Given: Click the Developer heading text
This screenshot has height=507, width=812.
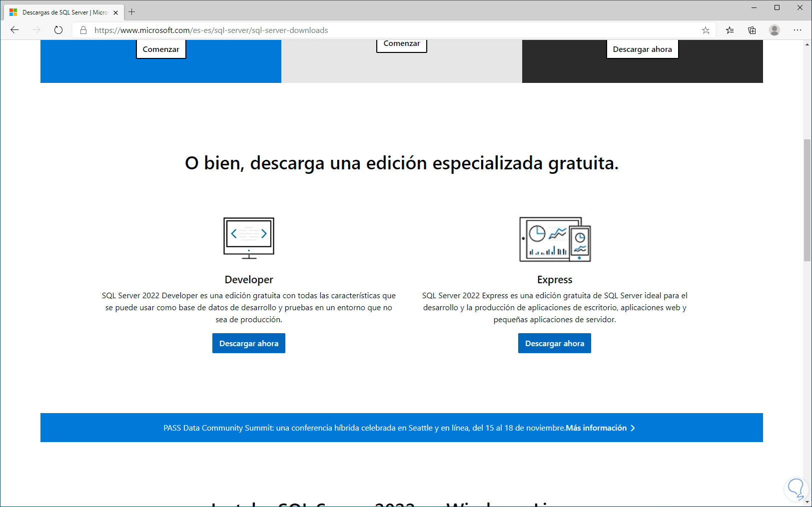Looking at the screenshot, I should pyautogui.click(x=249, y=280).
